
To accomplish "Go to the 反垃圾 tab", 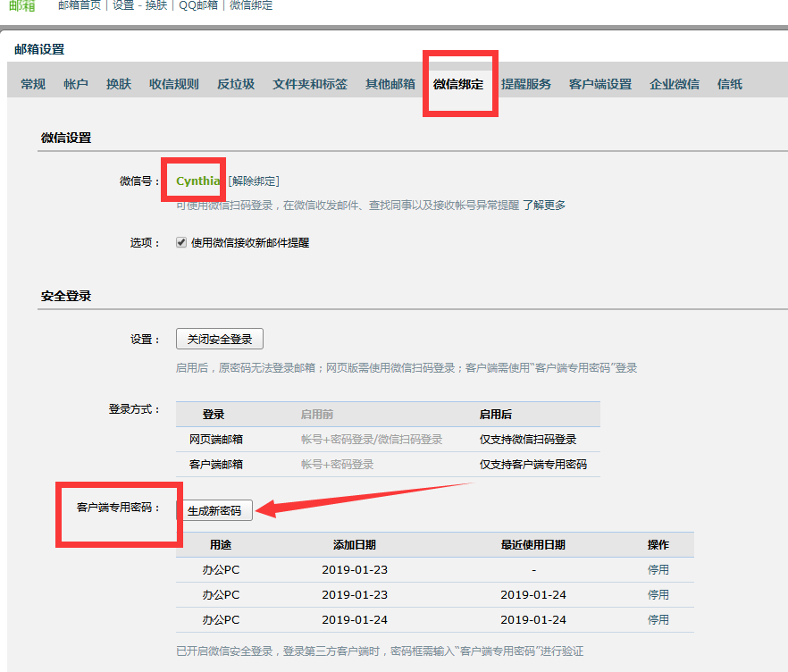I will (x=236, y=85).
